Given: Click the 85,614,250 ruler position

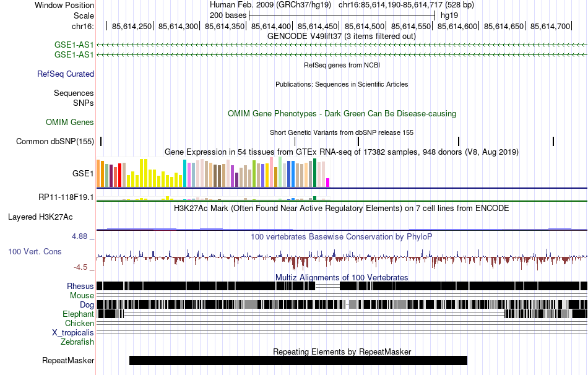Looking at the screenshot, I should click(132, 26).
